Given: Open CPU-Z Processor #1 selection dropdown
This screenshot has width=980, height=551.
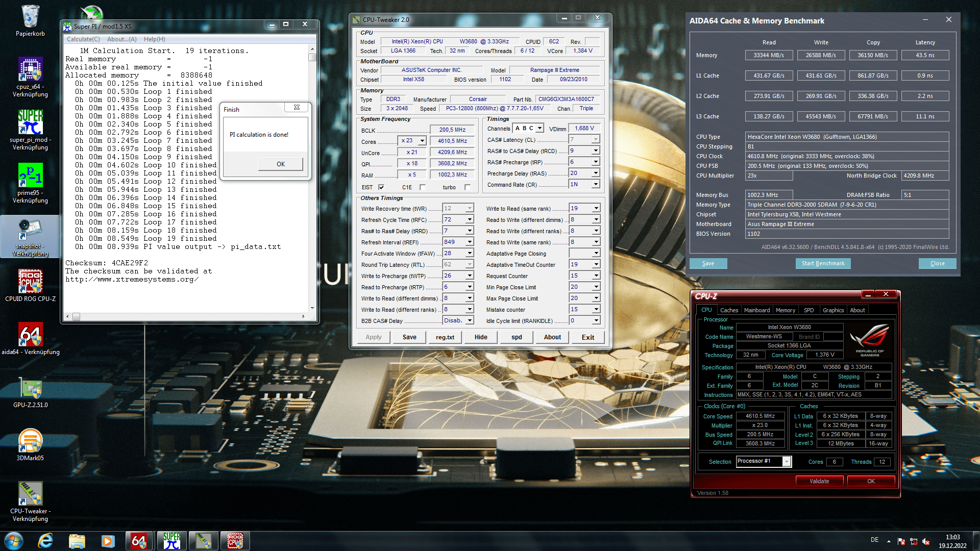Looking at the screenshot, I should point(787,461).
